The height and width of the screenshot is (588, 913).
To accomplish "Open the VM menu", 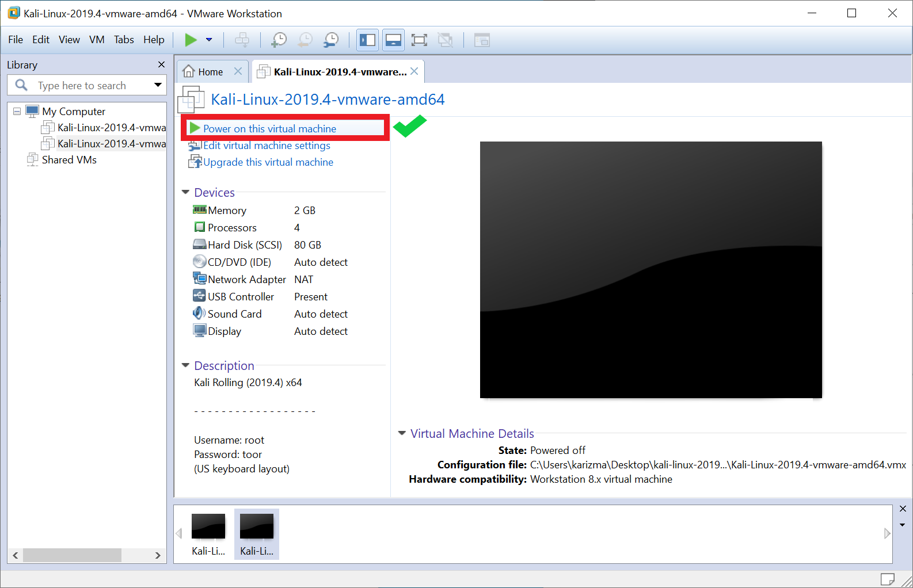I will point(97,40).
